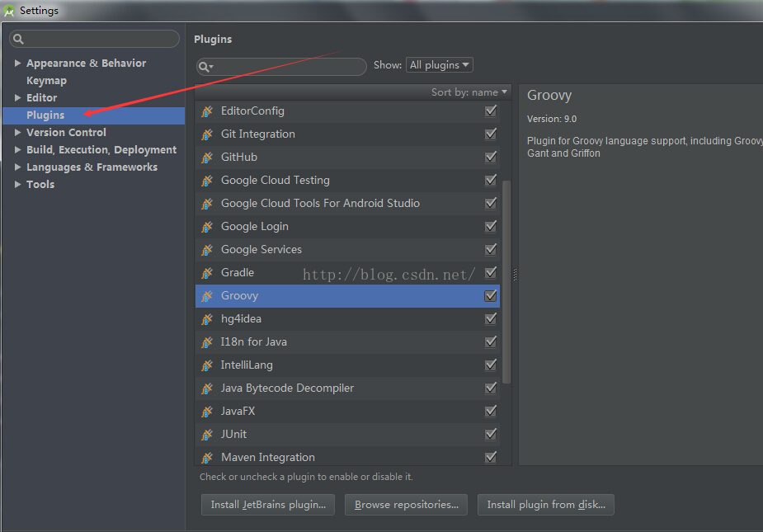The height and width of the screenshot is (532, 763).
Task: Click the plugin search magnifier icon
Action: [x=206, y=67]
